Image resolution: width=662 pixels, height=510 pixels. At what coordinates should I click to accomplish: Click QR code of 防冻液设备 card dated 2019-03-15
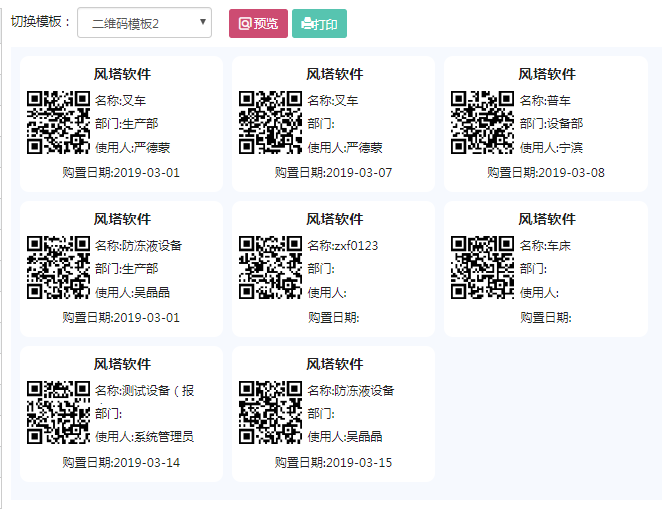[271, 412]
